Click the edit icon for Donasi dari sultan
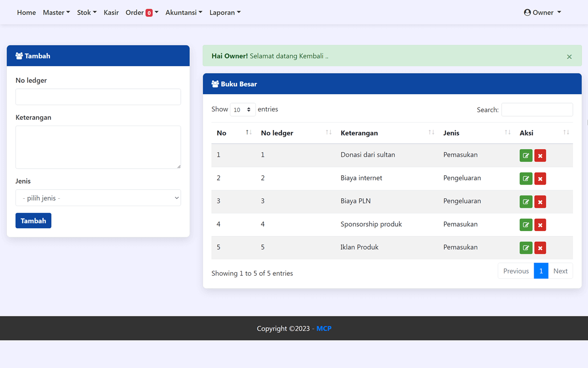The width and height of the screenshot is (588, 368). coord(526,155)
